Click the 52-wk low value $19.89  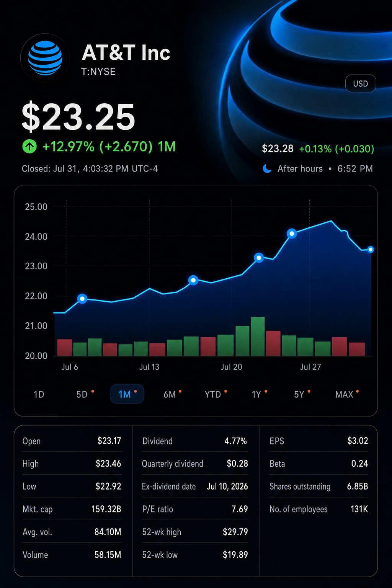coord(235,555)
